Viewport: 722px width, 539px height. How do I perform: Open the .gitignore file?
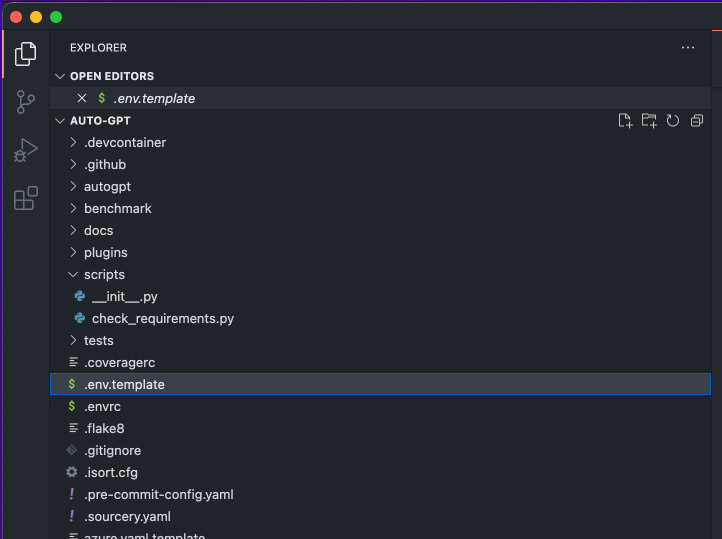[112, 450]
